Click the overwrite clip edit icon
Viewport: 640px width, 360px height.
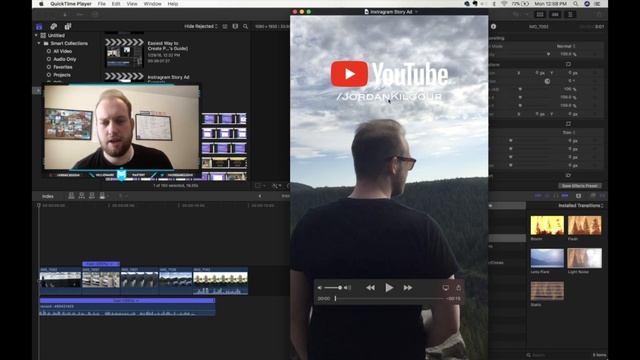coord(102,196)
